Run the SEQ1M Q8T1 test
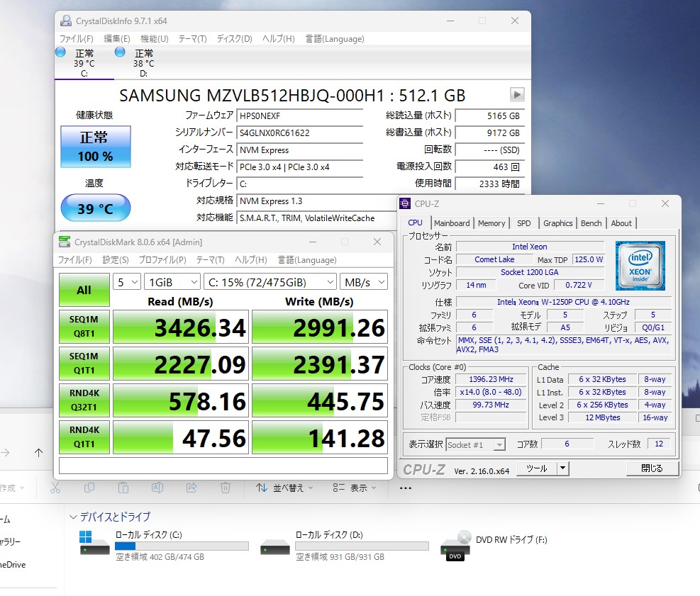The height and width of the screenshot is (596, 700). [x=84, y=327]
